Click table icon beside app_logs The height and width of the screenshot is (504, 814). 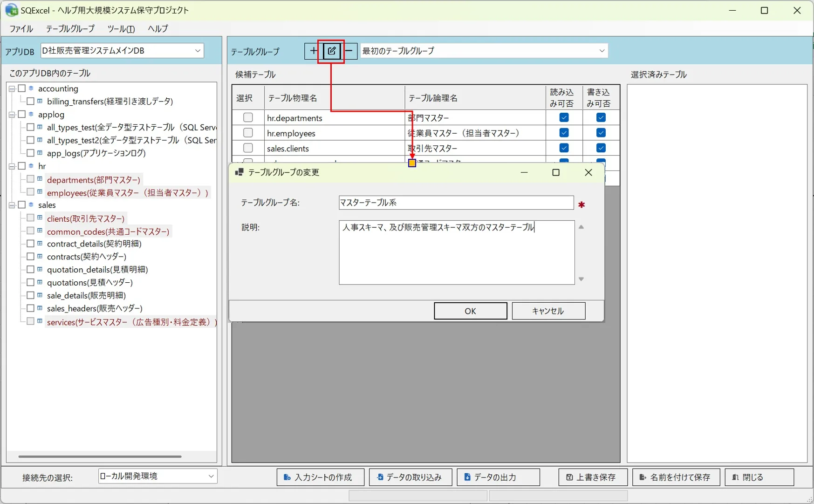coord(40,153)
